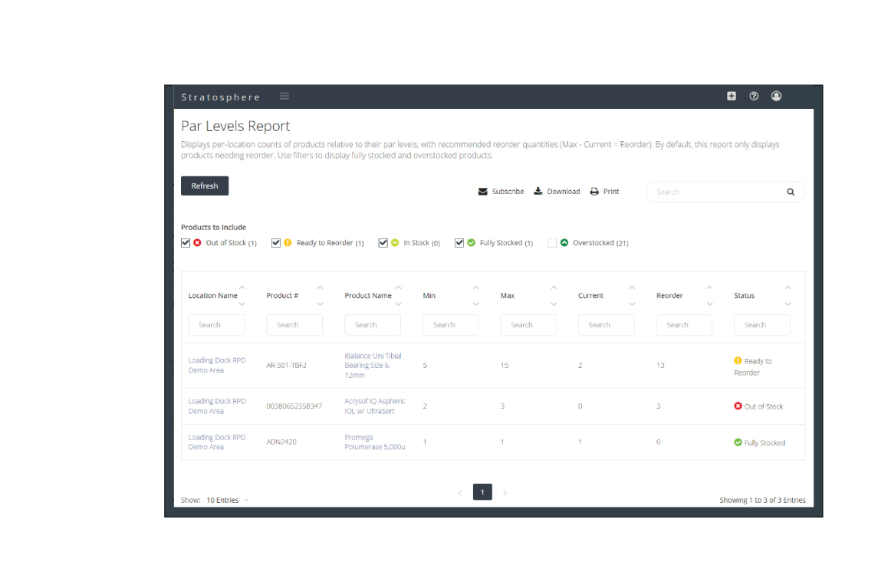Open Loading Dock link in ADN2420 row

click(217, 442)
